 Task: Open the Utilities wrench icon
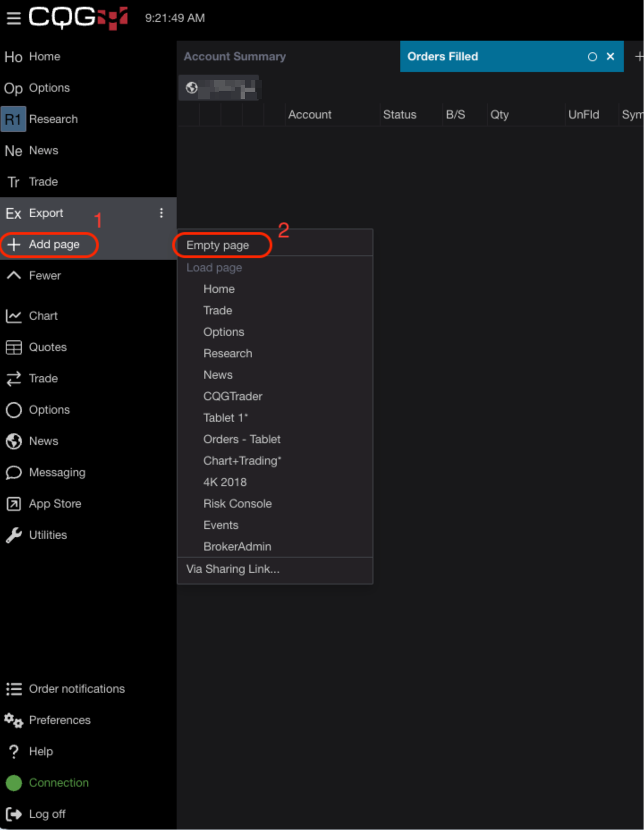[14, 535]
